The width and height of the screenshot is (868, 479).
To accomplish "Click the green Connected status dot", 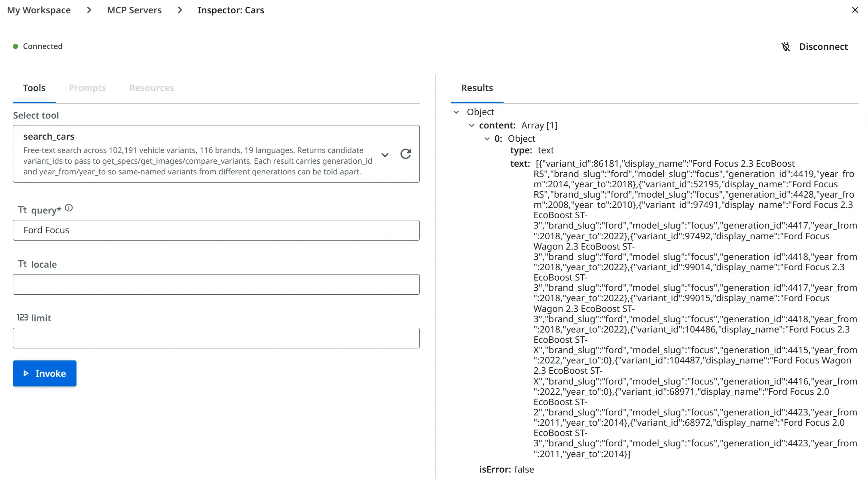I will 15,46.
